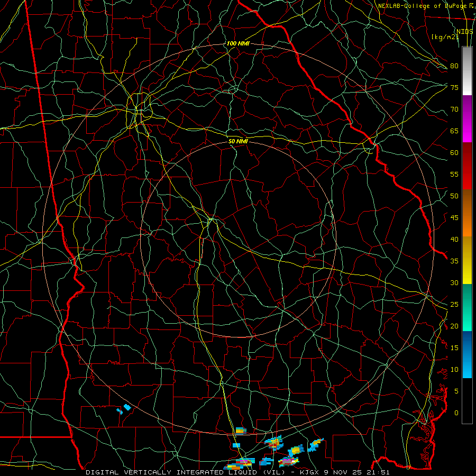This screenshot has height=476, width=476.
Task: Pick the yellow segment of the color bar
Action: (x=467, y=260)
